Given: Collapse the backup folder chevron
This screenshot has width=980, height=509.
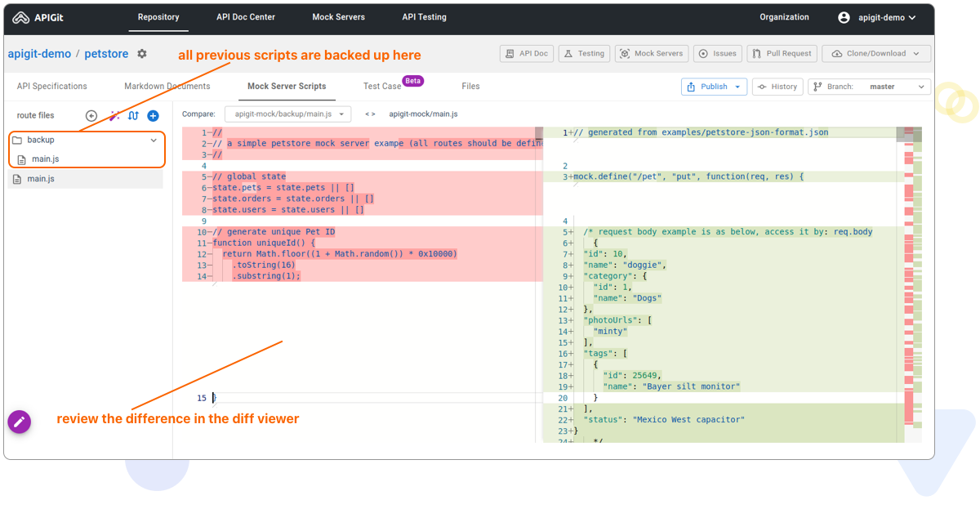Looking at the screenshot, I should tap(154, 141).
